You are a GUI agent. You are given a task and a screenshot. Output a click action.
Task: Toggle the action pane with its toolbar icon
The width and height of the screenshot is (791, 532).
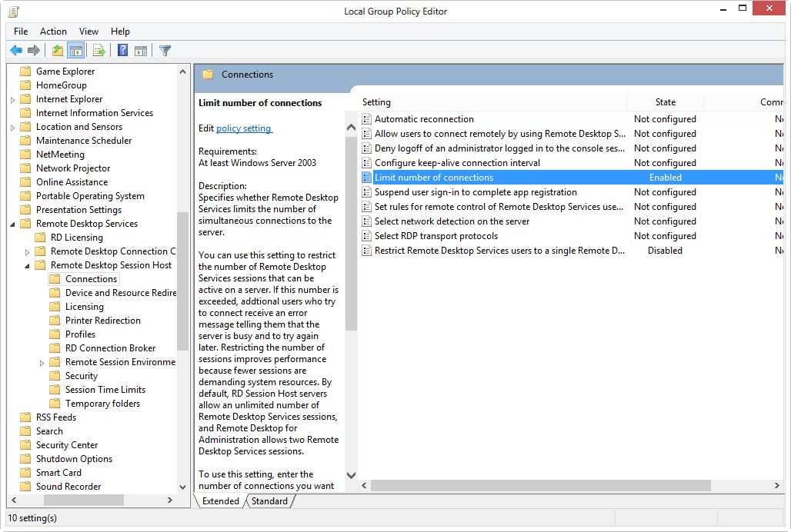142,50
